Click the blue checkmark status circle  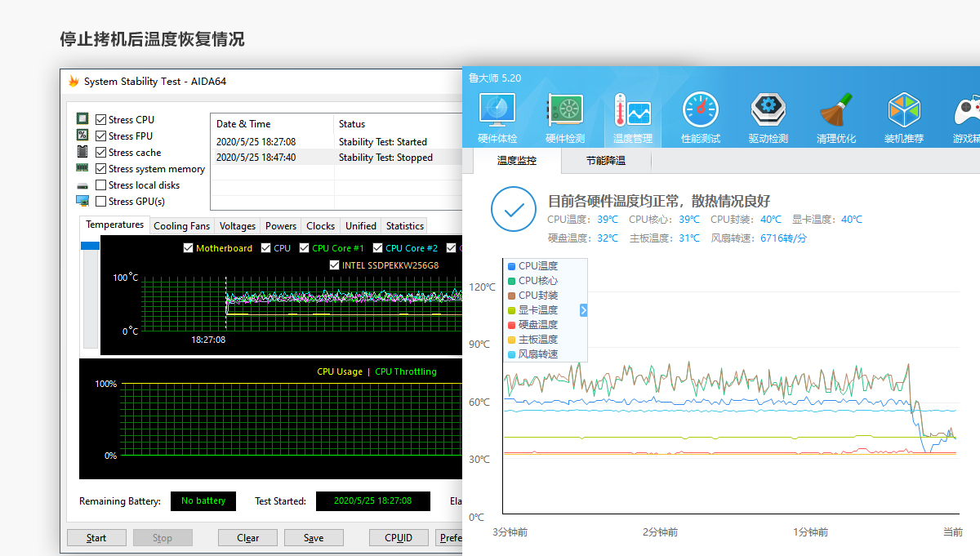[x=514, y=209]
